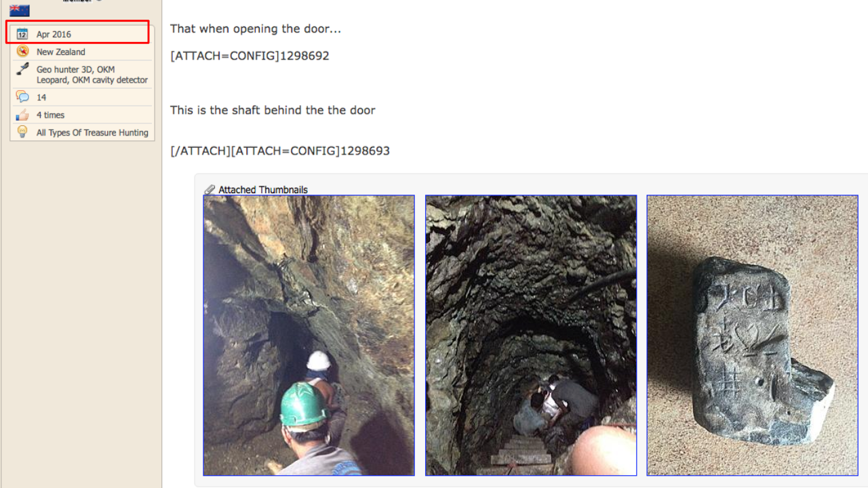The height and width of the screenshot is (488, 868).
Task: Click the post count 14
Action: click(41, 97)
